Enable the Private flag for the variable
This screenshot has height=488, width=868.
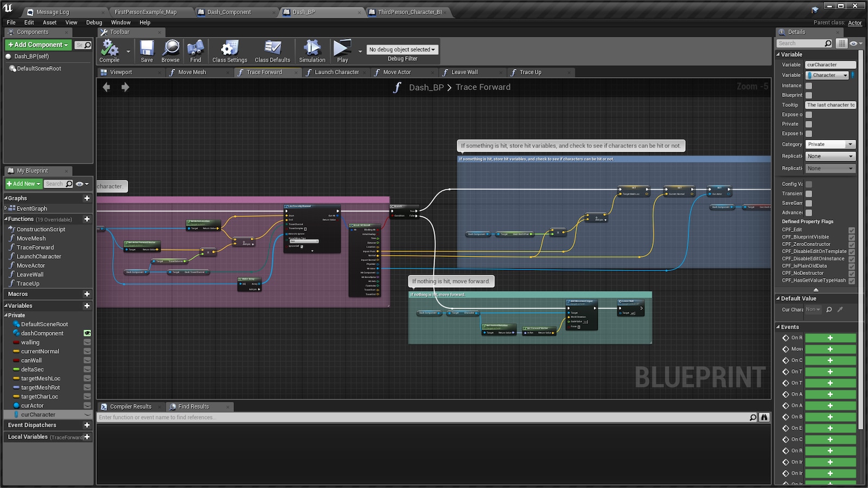click(809, 124)
